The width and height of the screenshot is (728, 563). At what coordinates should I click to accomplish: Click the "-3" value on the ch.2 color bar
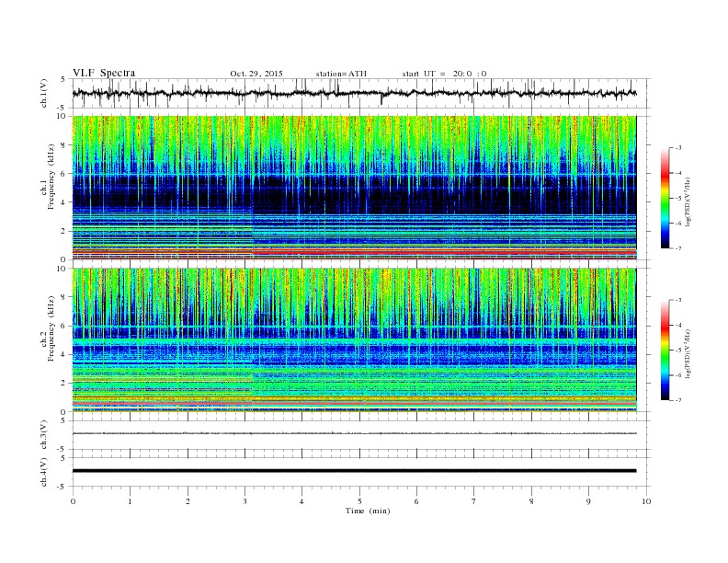(677, 300)
